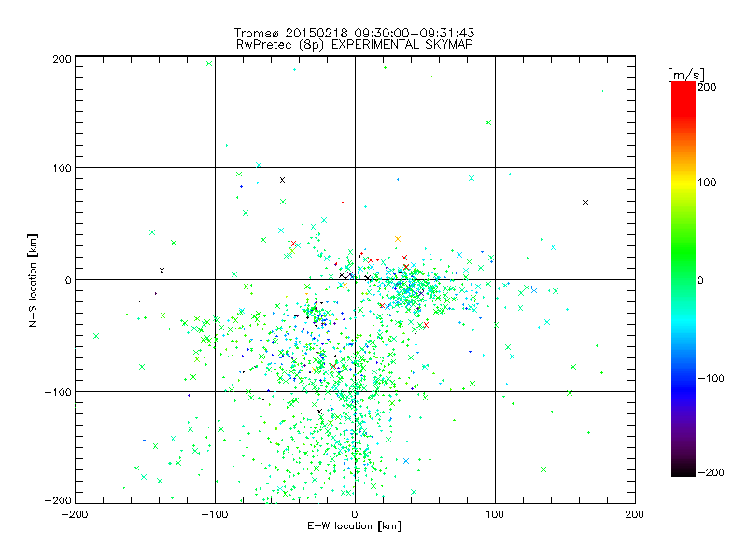The width and height of the screenshot is (747, 560).
Task: Click the colorbar tick label '0'
Action: click(700, 280)
